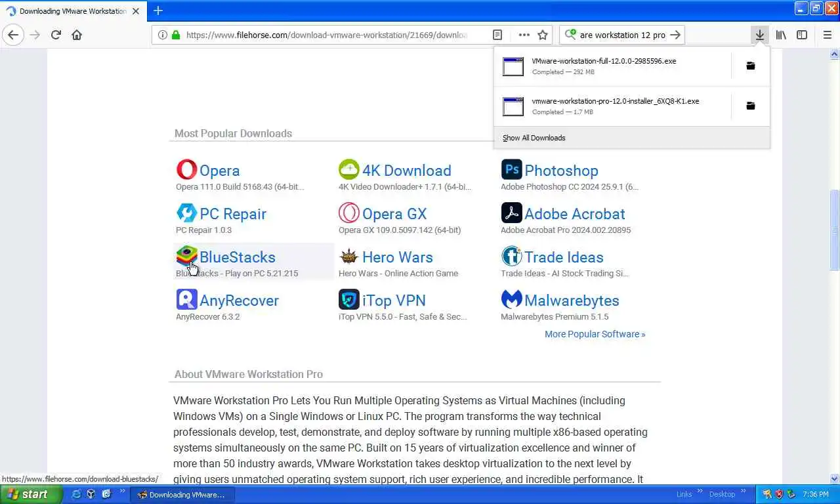Open the Adobe Acrobat link
The image size is (840, 504).
point(575,214)
